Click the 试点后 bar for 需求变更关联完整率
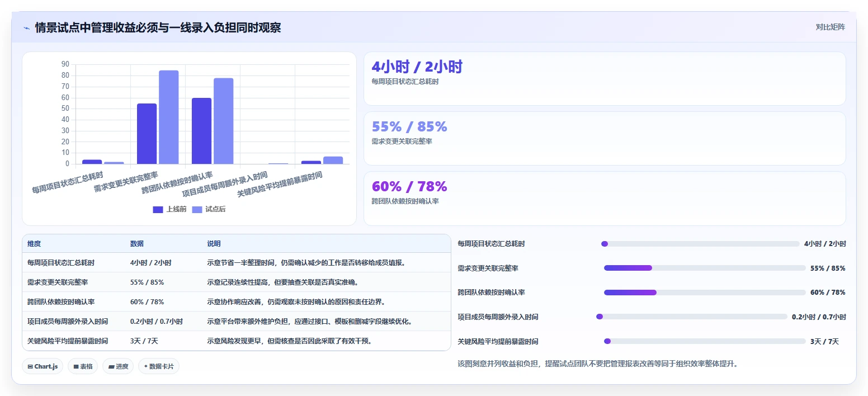This screenshot has height=396, width=868. [169, 117]
